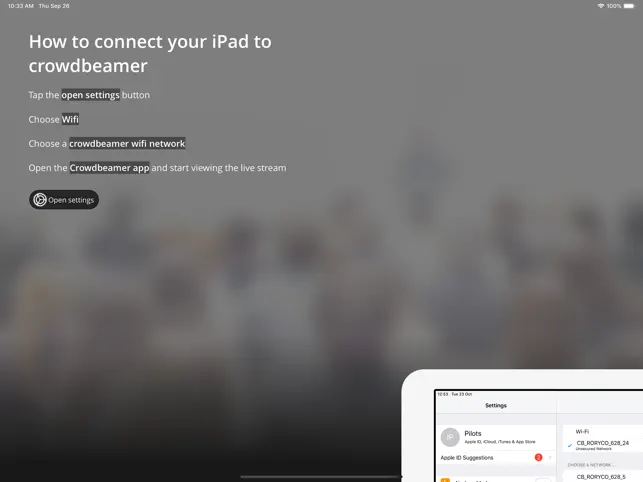Click Apple ID Suggestions row in preview
Viewport: 643px width, 482px height.
coord(496,457)
